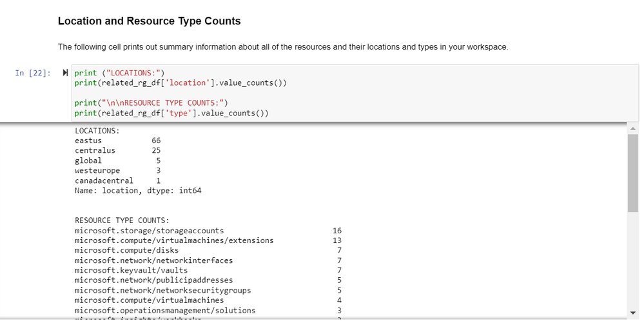Screen dimensions: 644x321
Task: Select the virtualmachines/extensions output row
Action: point(208,240)
